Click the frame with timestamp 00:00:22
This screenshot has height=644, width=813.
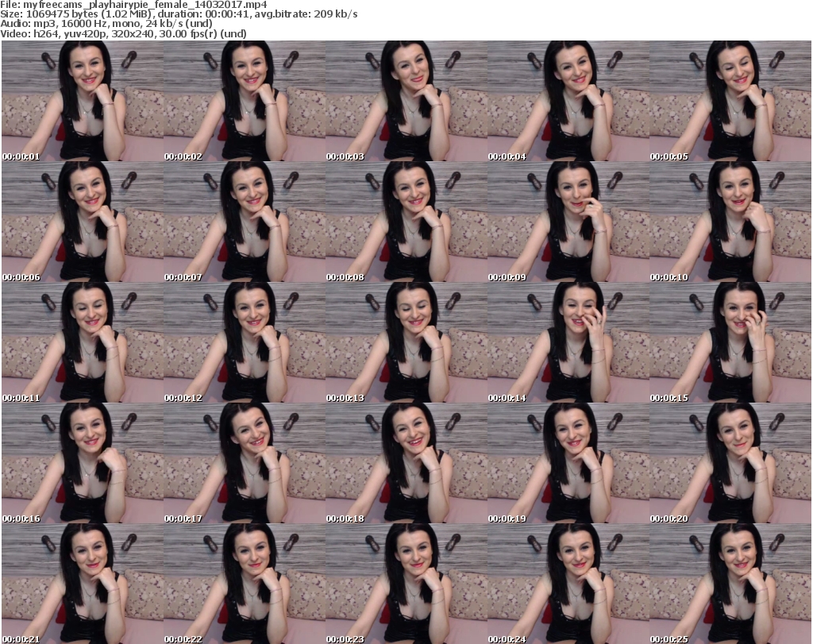tap(245, 584)
